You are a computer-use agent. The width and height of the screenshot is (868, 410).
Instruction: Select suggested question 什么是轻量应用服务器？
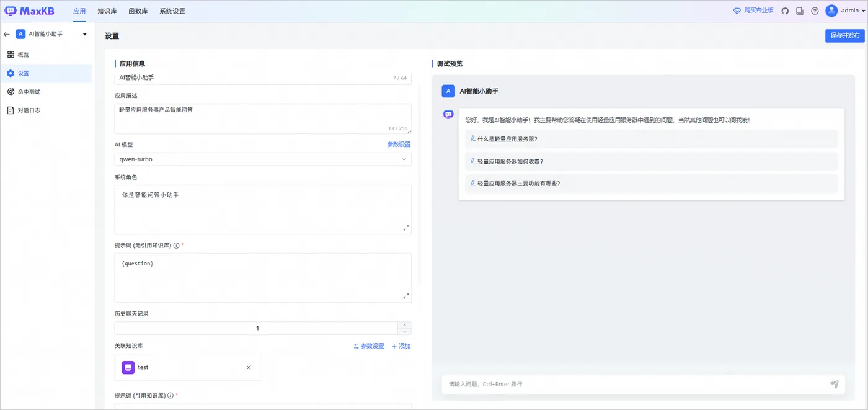click(x=651, y=139)
